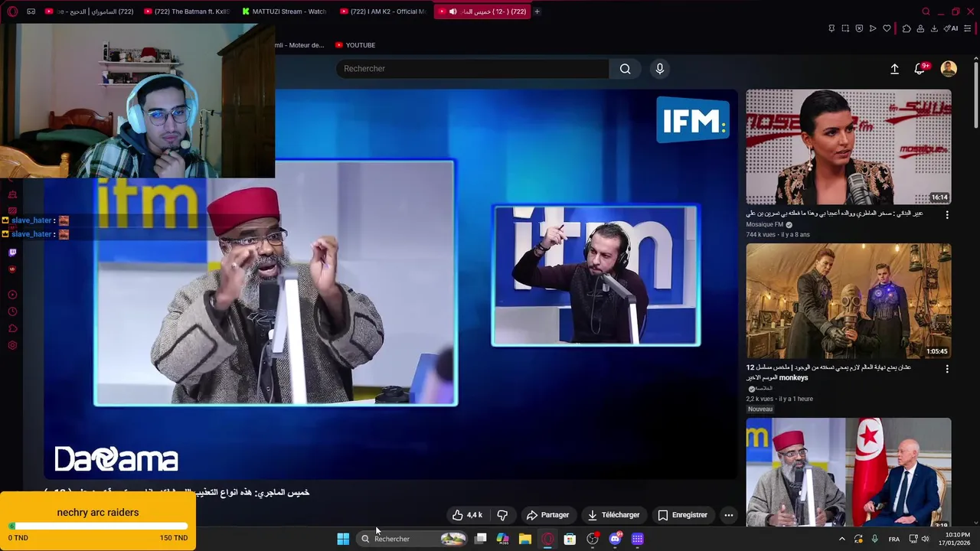This screenshot has height=551, width=980.
Task: Click the Télécharger download button
Action: coord(613,515)
